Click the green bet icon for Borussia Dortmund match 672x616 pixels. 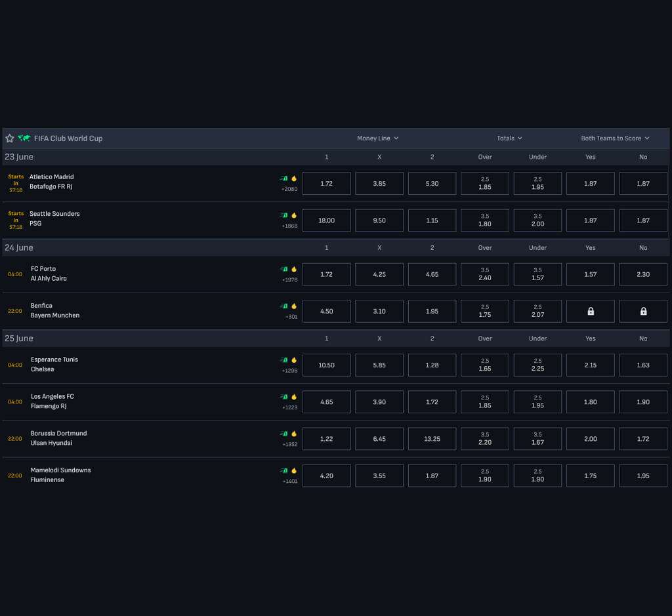click(283, 434)
